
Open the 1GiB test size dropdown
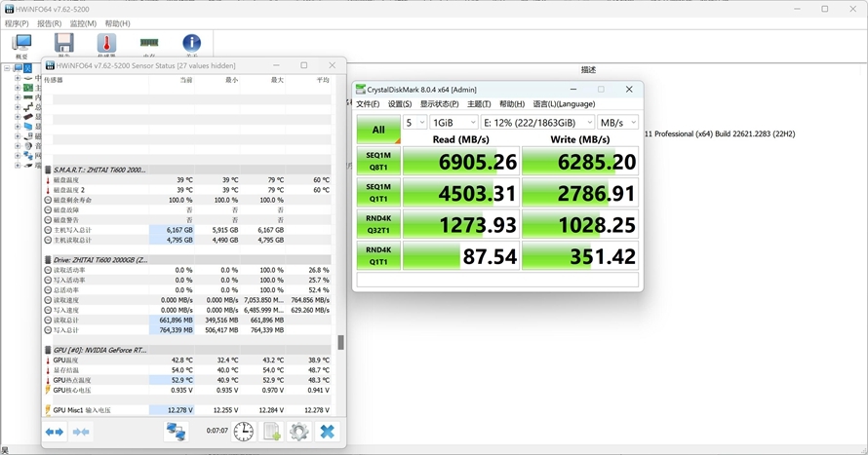[x=453, y=123]
